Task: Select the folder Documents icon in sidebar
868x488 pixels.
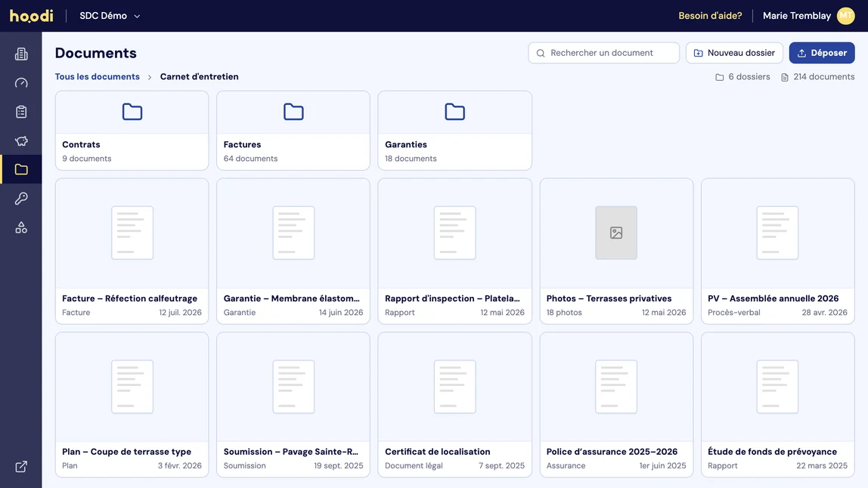Action: click(x=21, y=169)
